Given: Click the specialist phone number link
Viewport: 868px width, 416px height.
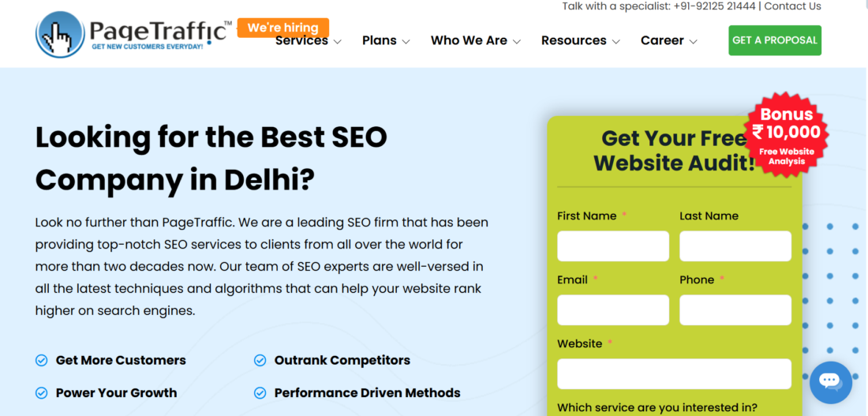Looking at the screenshot, I should (x=714, y=6).
